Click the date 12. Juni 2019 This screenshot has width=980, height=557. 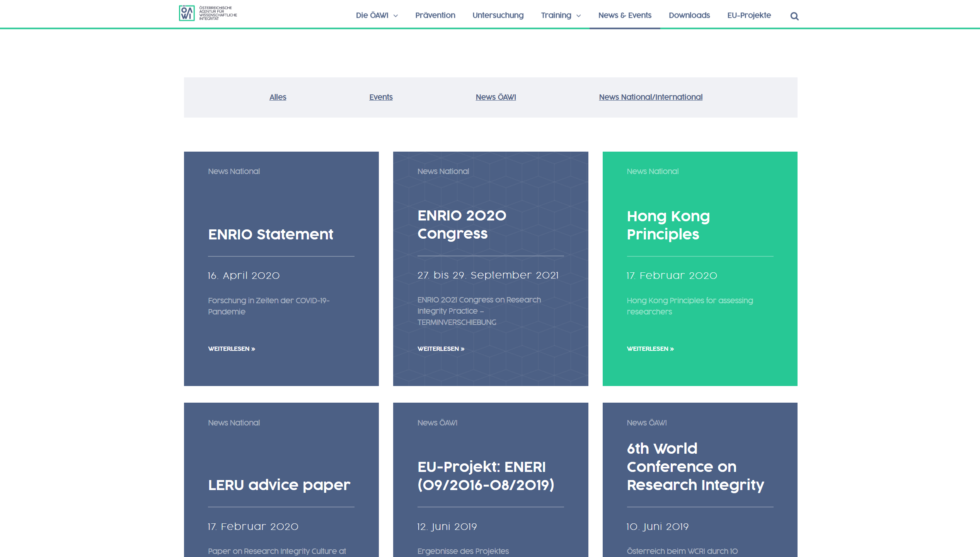pyautogui.click(x=447, y=526)
